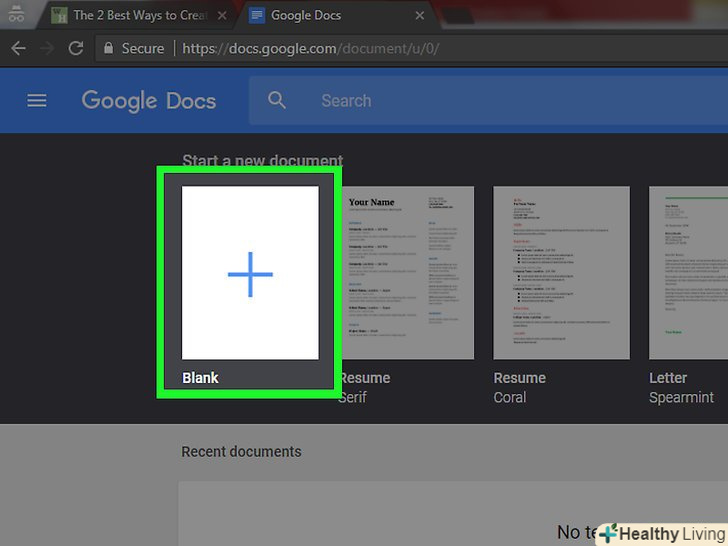Click the 'Blank' label under the first template
728x546 pixels.
point(200,378)
